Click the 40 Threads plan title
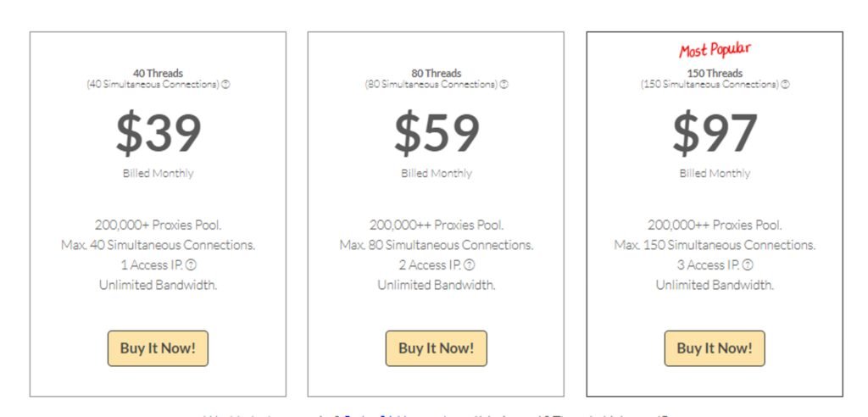This screenshot has height=417, width=868. tap(158, 73)
